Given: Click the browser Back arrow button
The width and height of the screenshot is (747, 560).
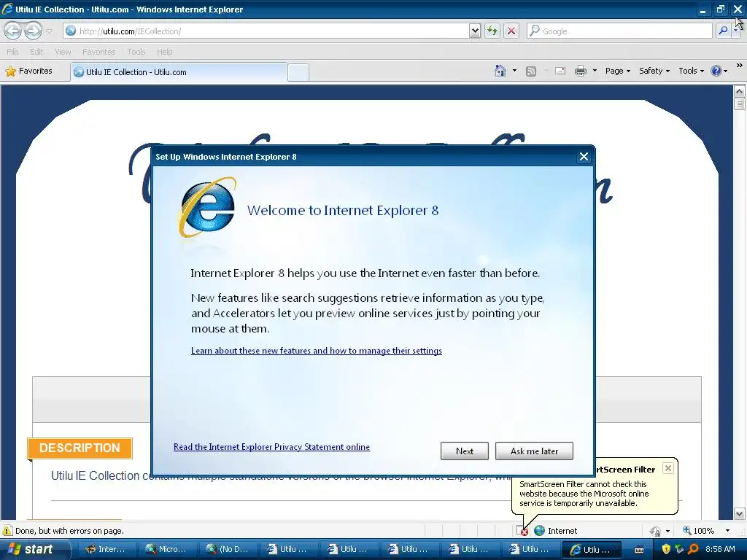Looking at the screenshot, I should [13, 31].
